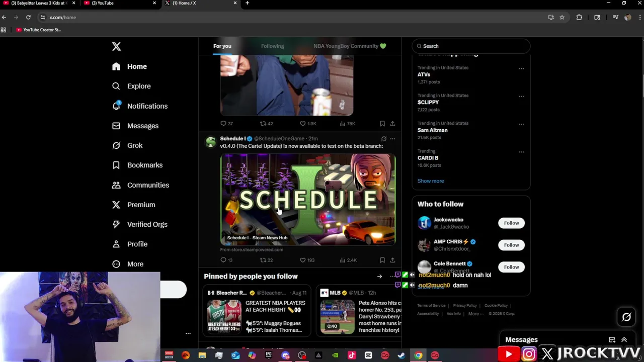Bookmark the upper post showing 75K views
The height and width of the screenshot is (362, 644).
(x=382, y=123)
